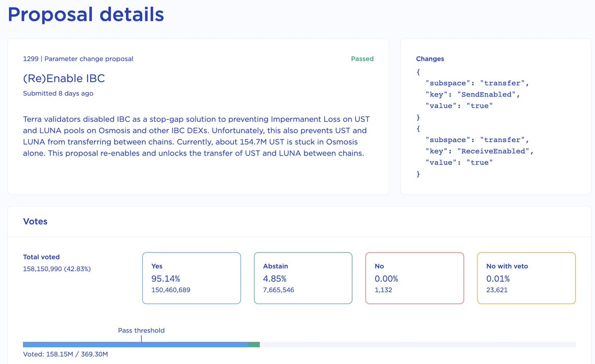Select the "key": "ReceiveEnabled" line
The height and width of the screenshot is (364, 595).
[x=479, y=151]
